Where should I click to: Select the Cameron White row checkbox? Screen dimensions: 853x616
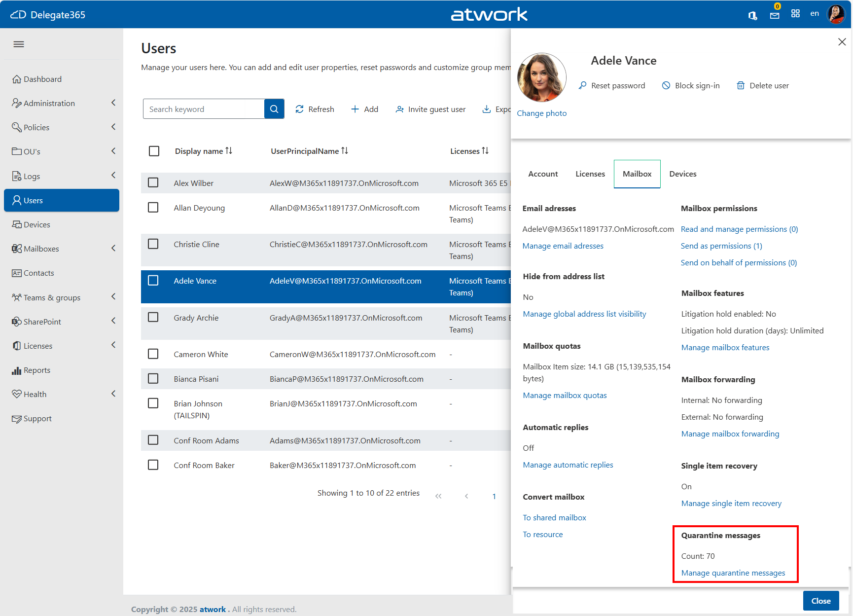153,354
